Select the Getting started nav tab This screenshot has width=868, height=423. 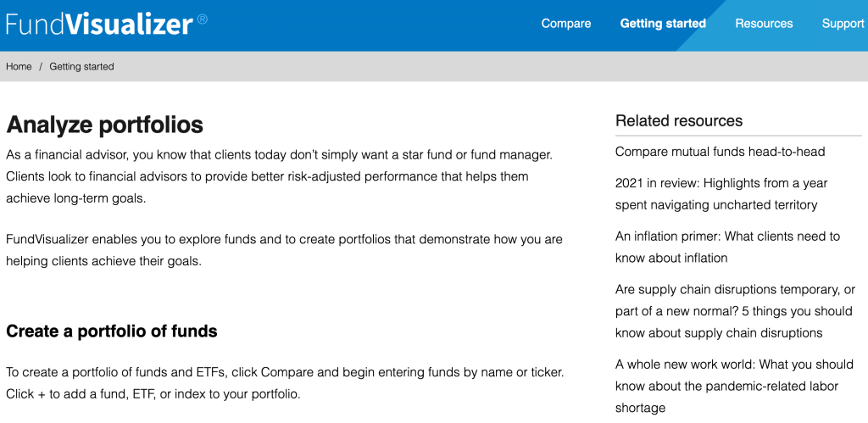point(663,24)
